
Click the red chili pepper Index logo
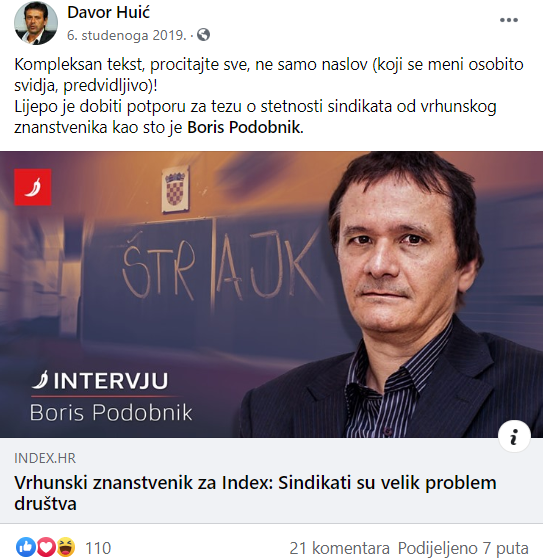[x=33, y=187]
